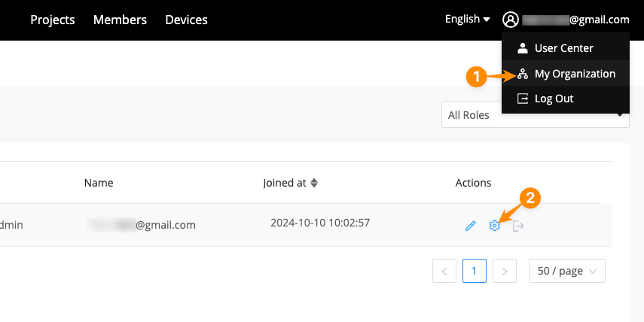Edit member with pencil icon

tap(470, 226)
